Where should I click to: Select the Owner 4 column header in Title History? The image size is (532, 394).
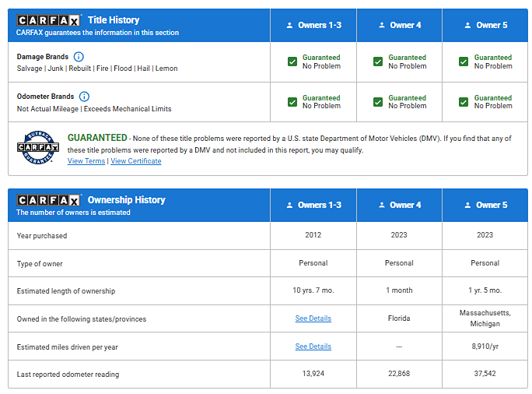coord(399,25)
